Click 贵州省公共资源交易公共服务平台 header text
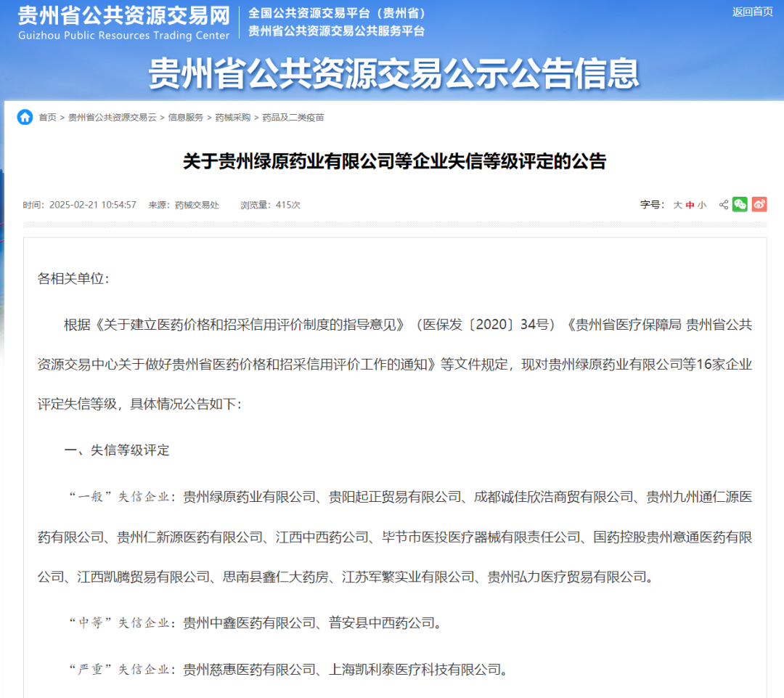Viewport: 784px width, 698px height. click(337, 31)
